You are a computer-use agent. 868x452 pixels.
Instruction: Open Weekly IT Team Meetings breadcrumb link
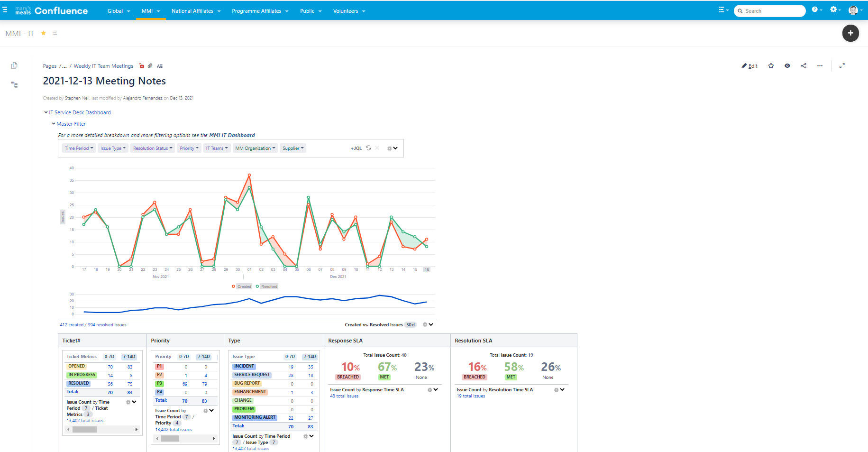tap(103, 66)
